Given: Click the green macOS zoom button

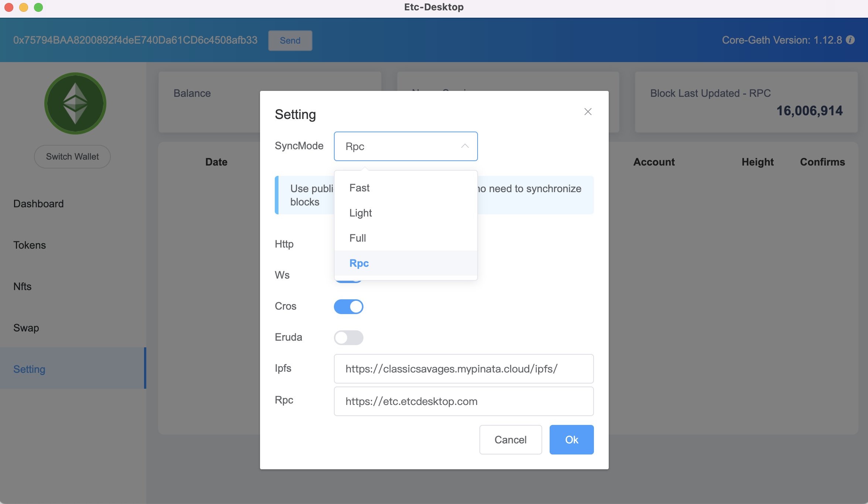Looking at the screenshot, I should pos(38,7).
